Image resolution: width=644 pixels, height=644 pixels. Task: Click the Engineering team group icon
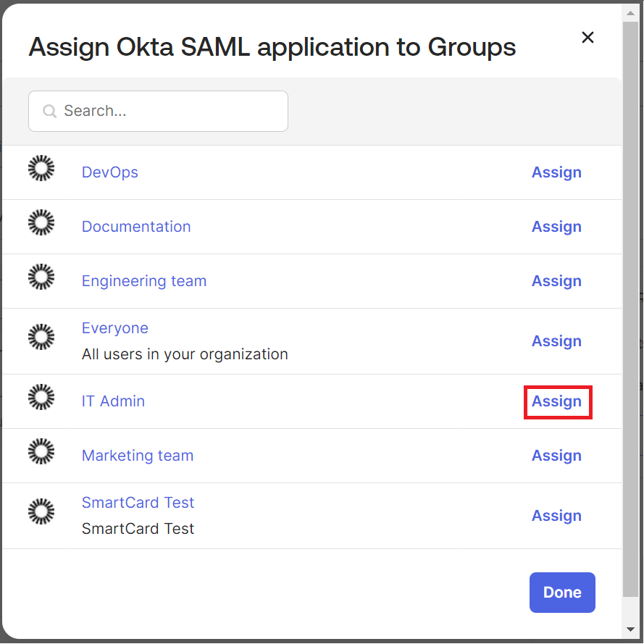41,277
